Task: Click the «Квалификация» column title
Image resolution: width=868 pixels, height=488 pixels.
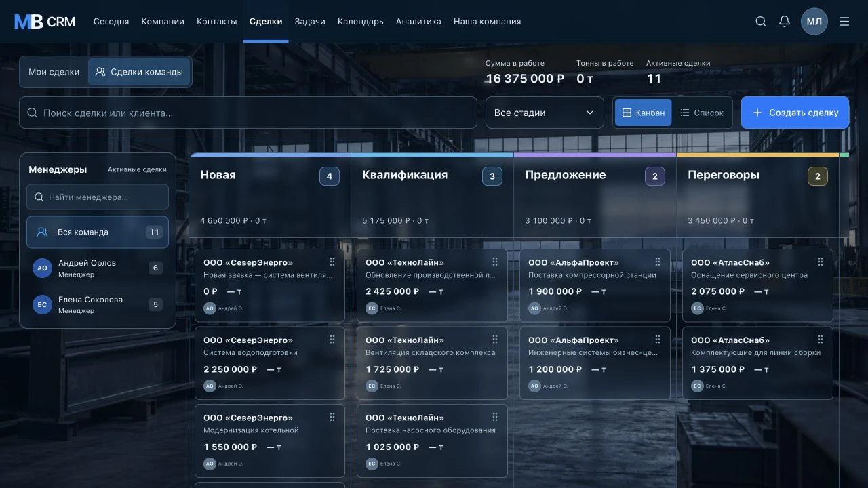Action: click(405, 175)
